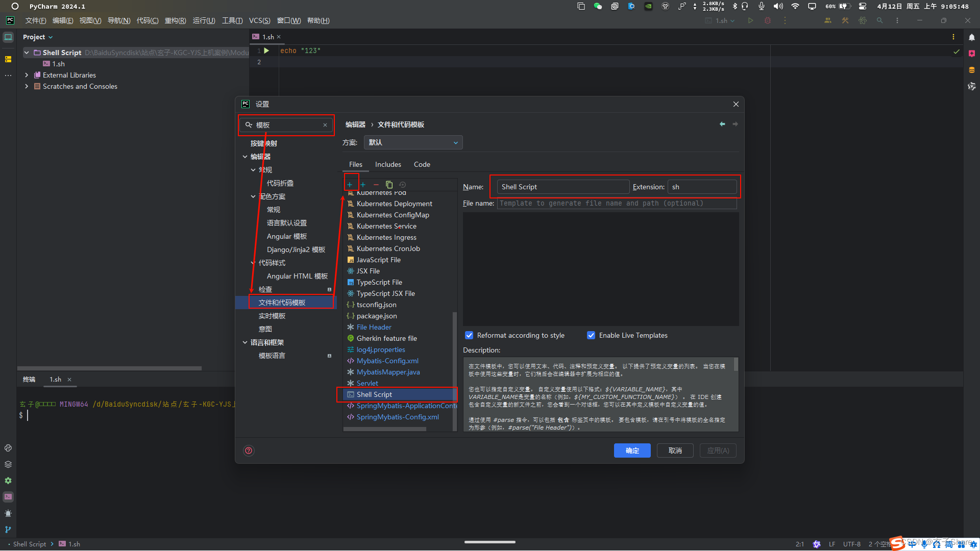Select the Files tab in template editor
The height and width of the screenshot is (551, 980).
355,164
